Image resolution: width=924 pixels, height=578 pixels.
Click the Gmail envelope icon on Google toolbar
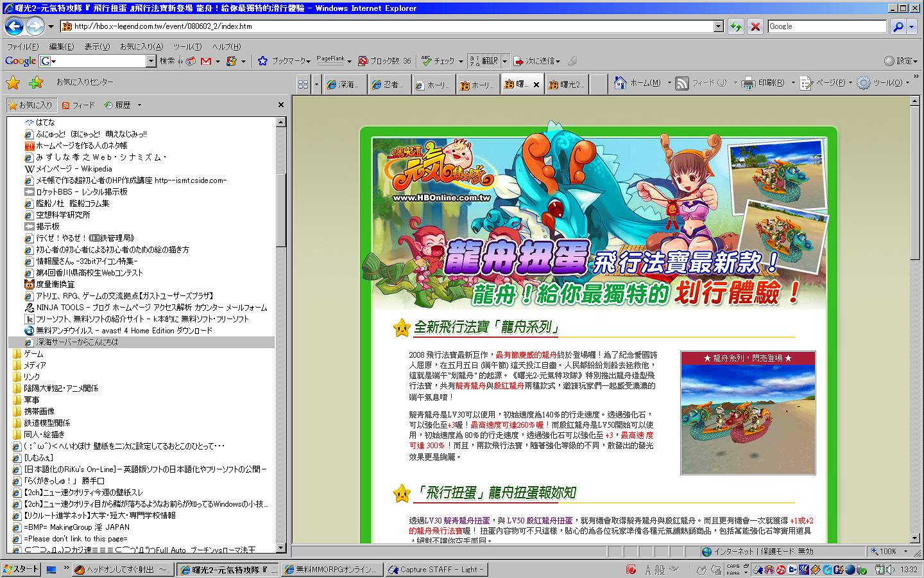click(206, 61)
